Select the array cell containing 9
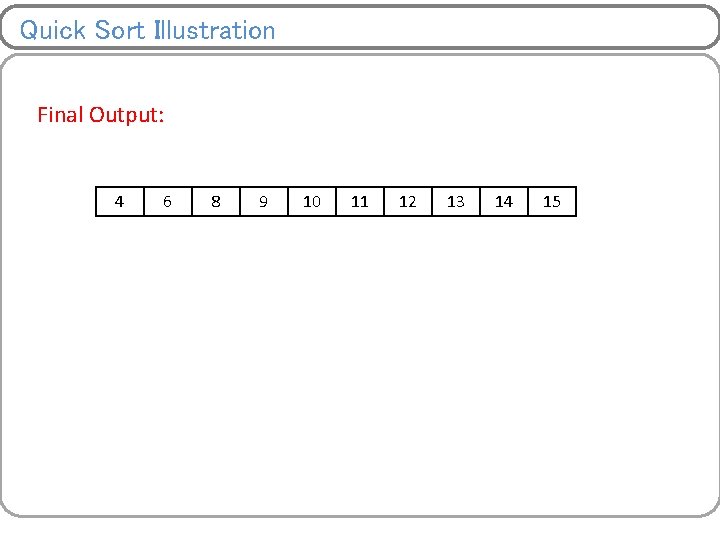This screenshot has height=540, width=720. coord(264,201)
